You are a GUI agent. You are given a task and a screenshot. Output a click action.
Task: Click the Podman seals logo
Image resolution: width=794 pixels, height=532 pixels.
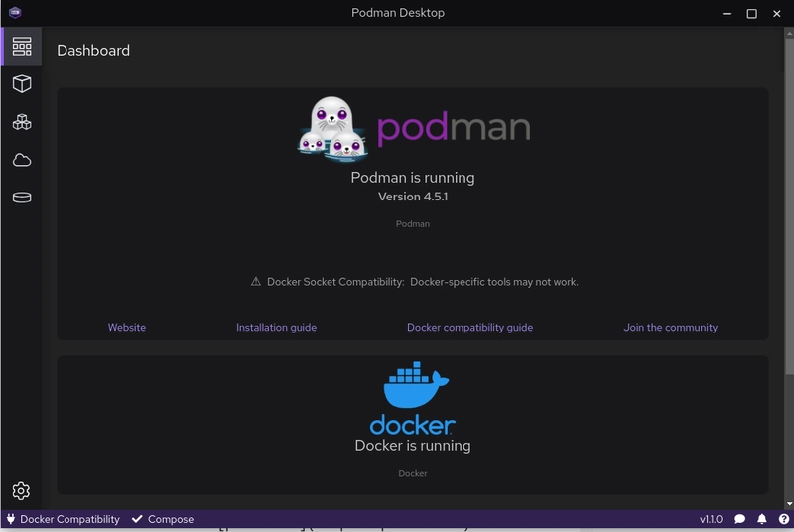pos(332,129)
